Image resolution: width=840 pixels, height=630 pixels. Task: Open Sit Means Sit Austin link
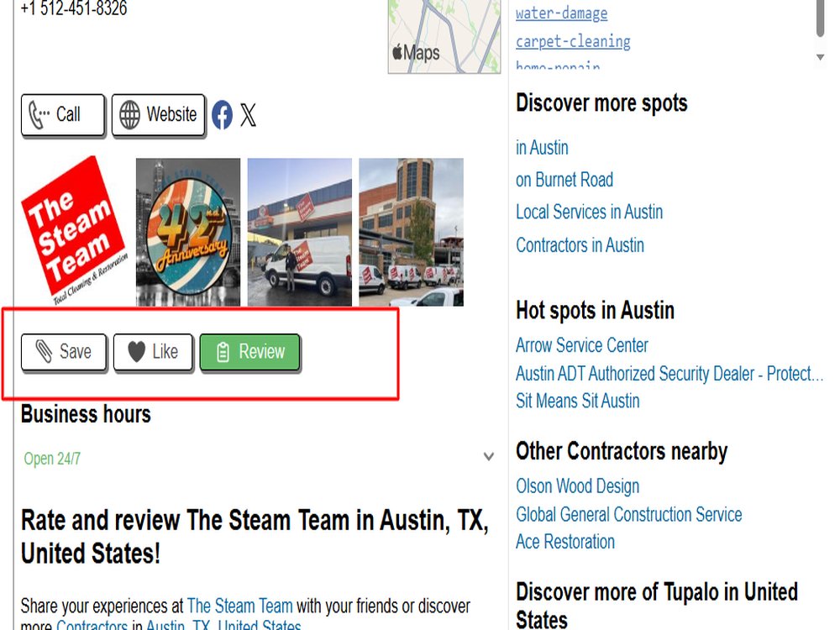(578, 401)
